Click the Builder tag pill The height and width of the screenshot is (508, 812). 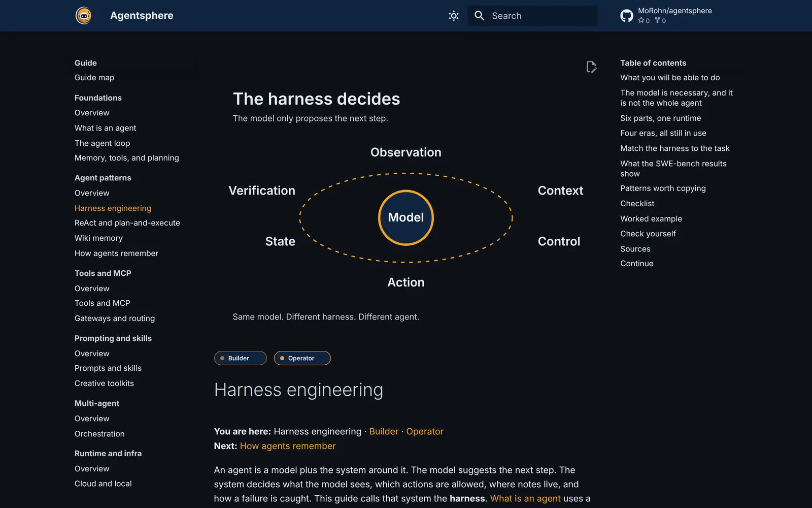pyautogui.click(x=241, y=358)
